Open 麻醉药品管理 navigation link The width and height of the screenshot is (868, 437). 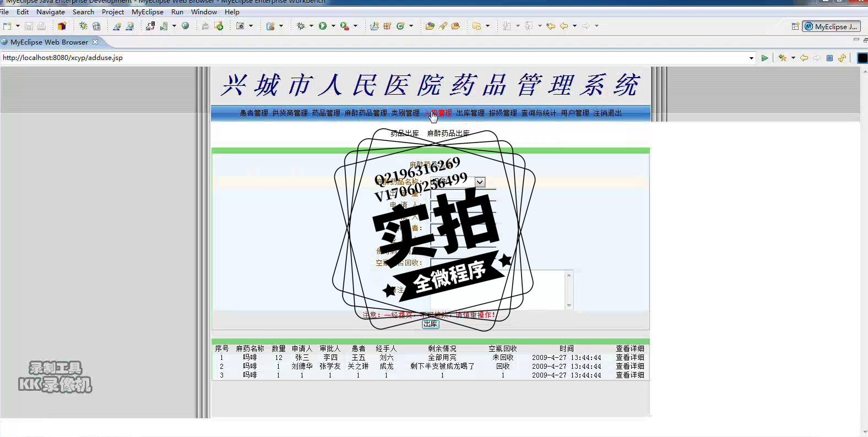click(x=366, y=113)
